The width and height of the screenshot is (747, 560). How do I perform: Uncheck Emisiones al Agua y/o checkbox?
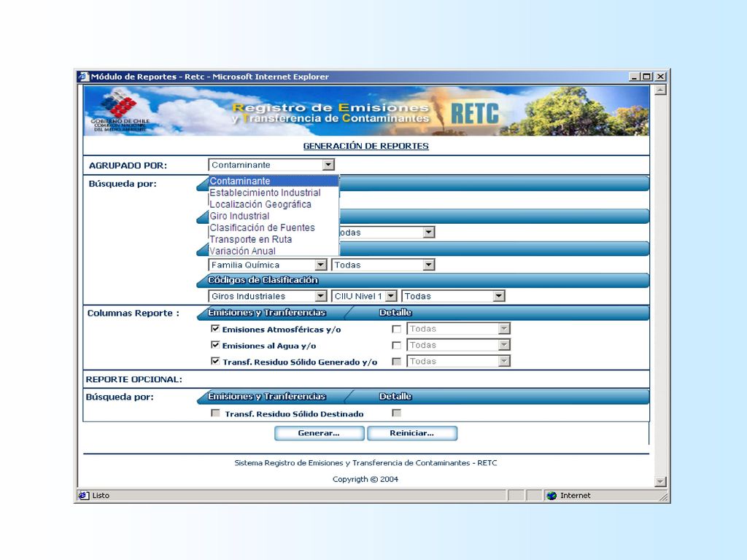pyautogui.click(x=215, y=345)
